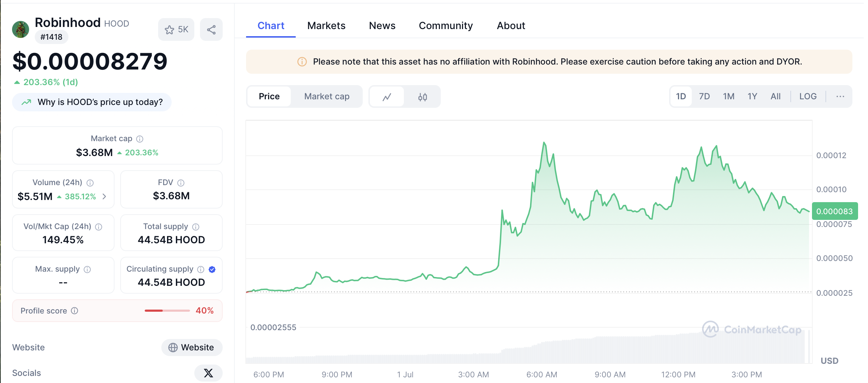The image size is (868, 383).
Task: Click the FDV info icon
Action: [x=181, y=183]
